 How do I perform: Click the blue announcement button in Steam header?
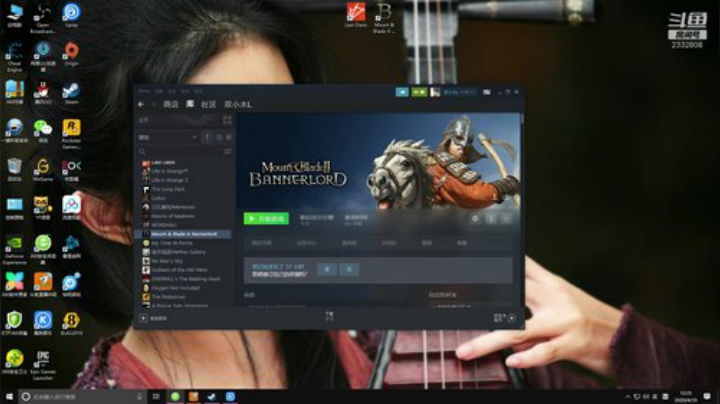point(402,92)
